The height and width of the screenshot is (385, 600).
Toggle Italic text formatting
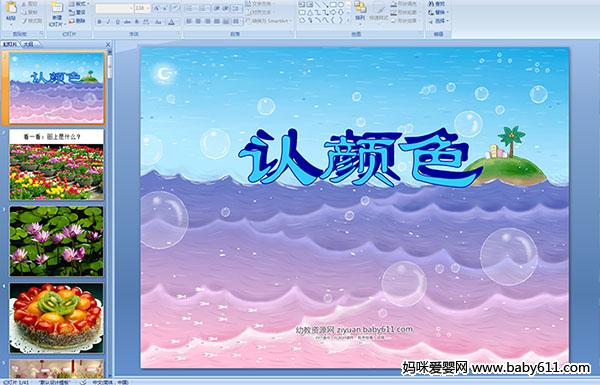point(108,22)
